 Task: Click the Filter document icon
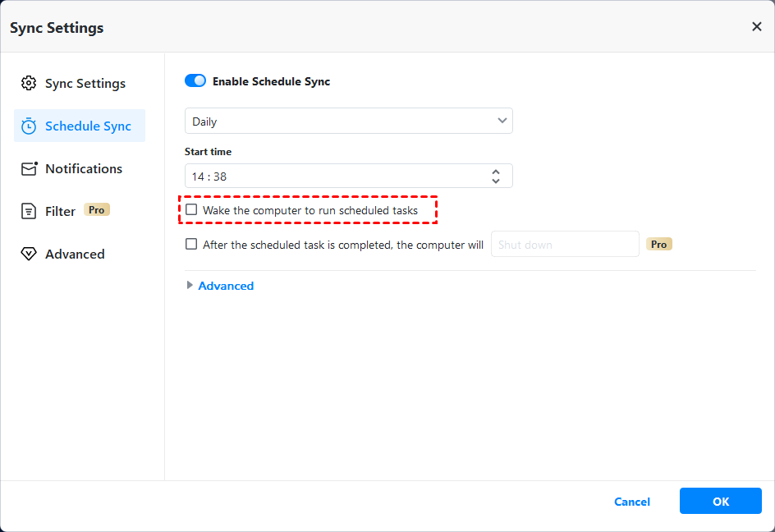click(29, 212)
